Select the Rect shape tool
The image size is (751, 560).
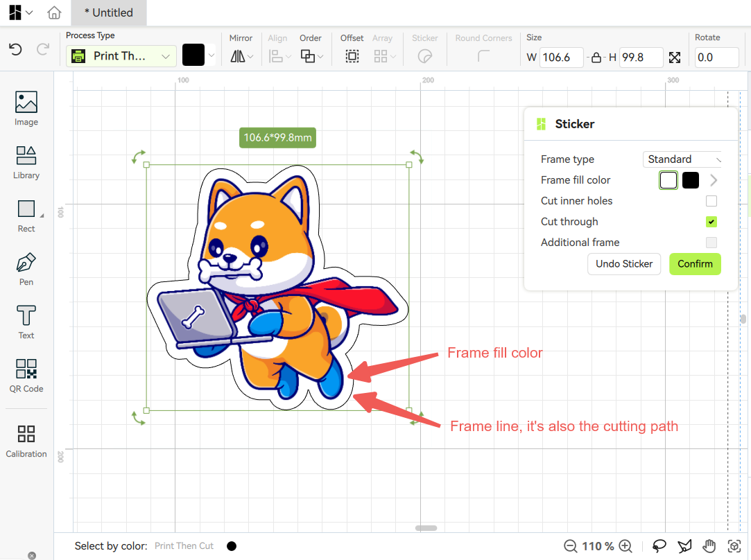26,216
